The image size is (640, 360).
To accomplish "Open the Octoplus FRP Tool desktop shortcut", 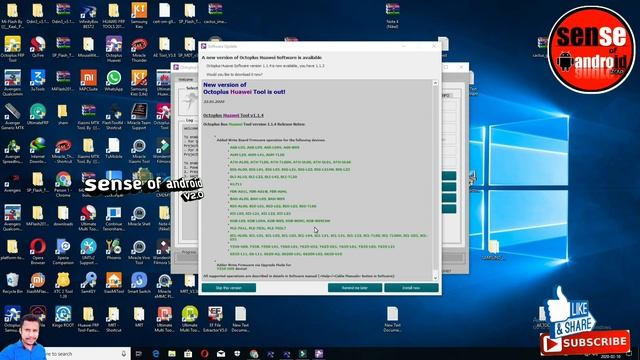I will pyautogui.click(x=12, y=49).
